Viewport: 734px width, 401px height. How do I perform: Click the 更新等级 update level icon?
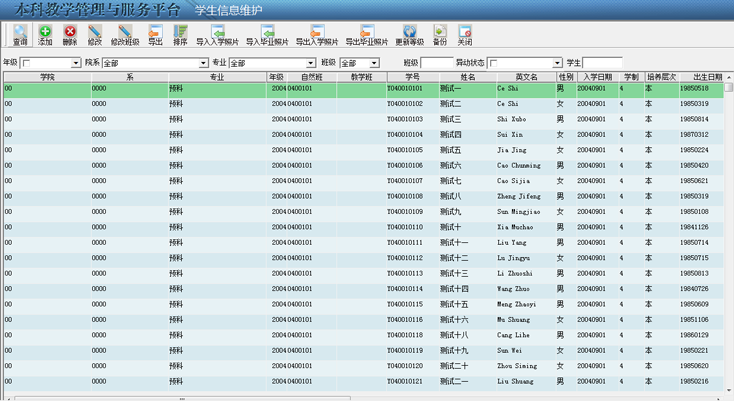pos(409,35)
